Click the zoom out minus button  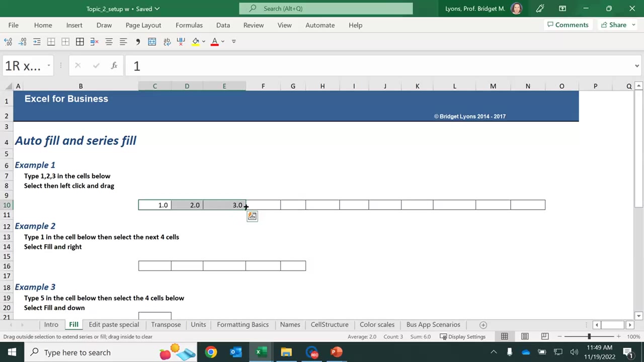coord(558,336)
